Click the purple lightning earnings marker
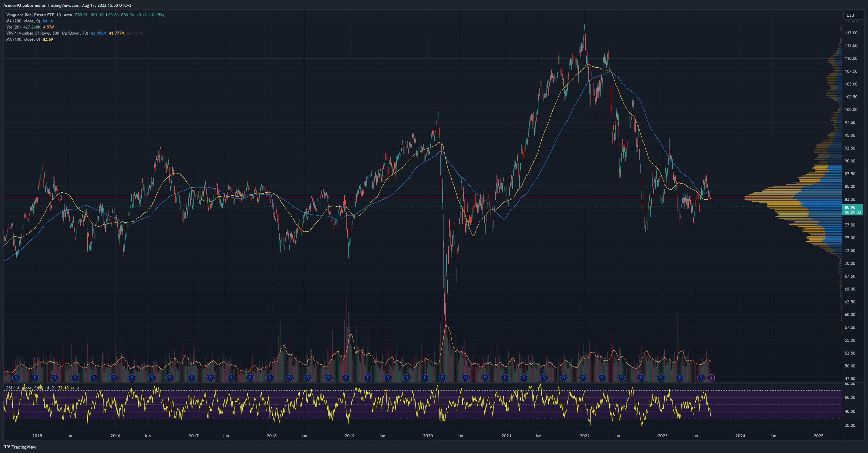This screenshot has height=453, width=868. click(711, 378)
